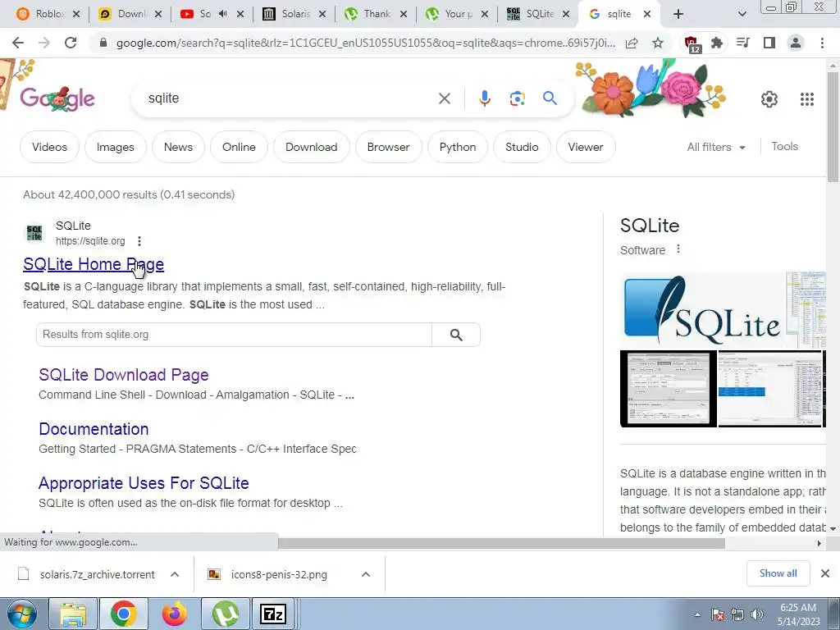
Task: Open a new tab with the plus
Action: 678,14
